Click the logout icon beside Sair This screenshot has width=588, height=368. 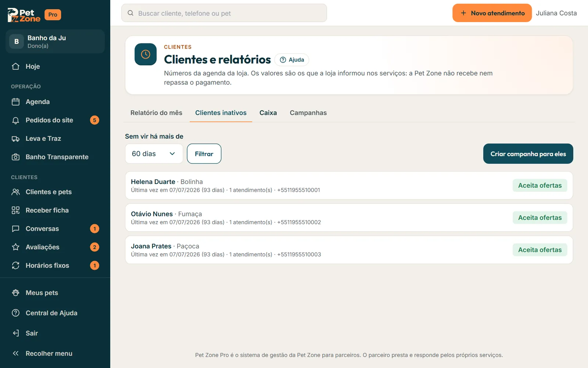coord(15,333)
